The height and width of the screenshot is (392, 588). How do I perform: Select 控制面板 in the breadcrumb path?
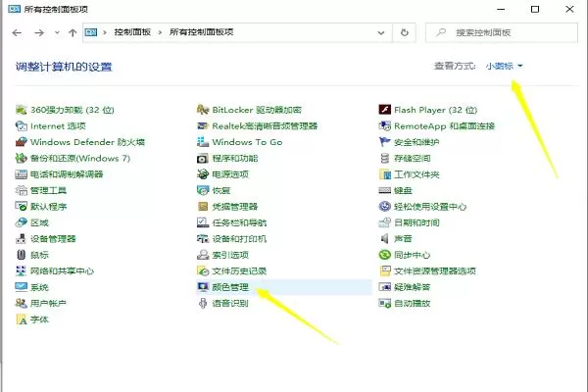(x=132, y=32)
